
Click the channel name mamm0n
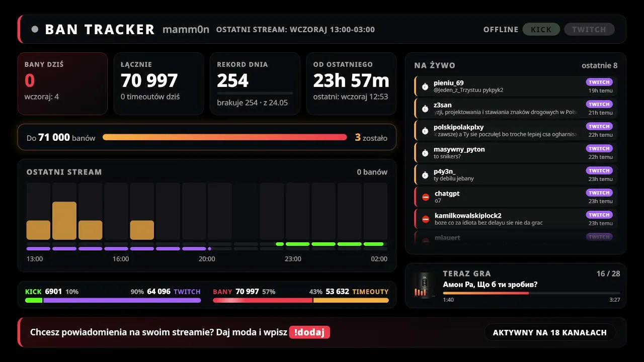pyautogui.click(x=186, y=29)
